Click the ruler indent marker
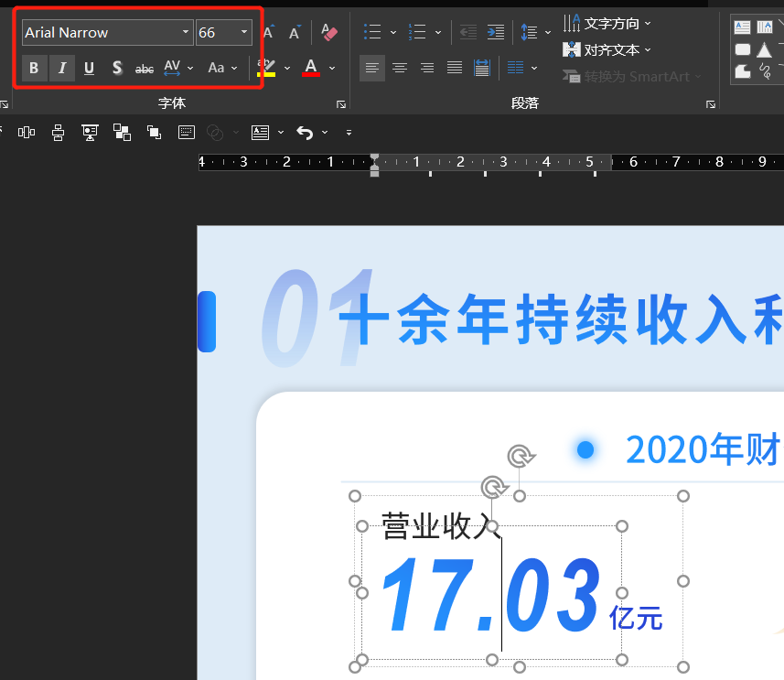 click(374, 165)
